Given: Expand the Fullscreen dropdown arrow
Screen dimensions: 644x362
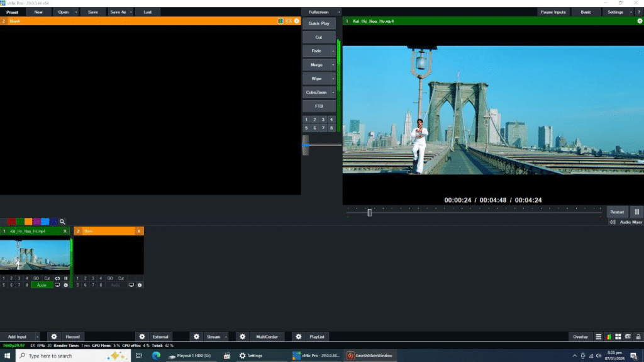Looking at the screenshot, I should coord(339,12).
